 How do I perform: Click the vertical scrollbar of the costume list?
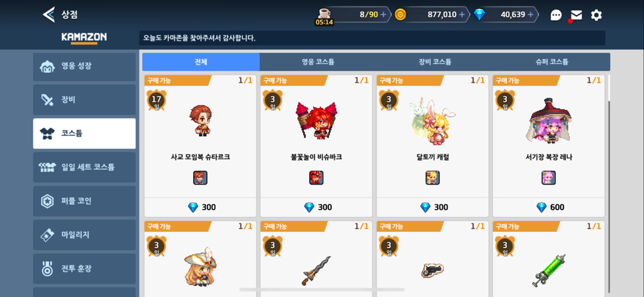pos(609,183)
